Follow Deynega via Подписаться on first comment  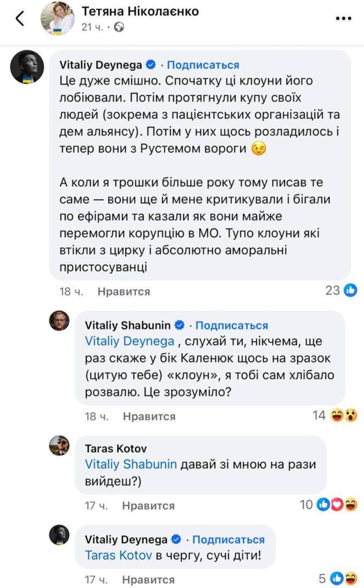[203, 65]
